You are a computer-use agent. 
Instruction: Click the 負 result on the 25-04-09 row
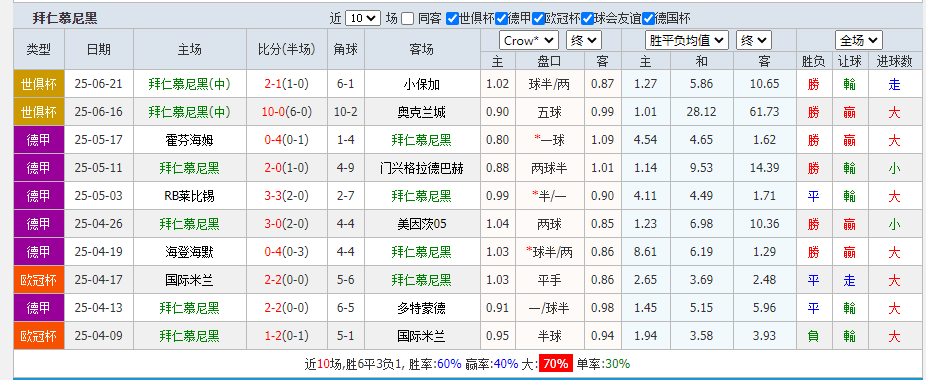tap(813, 336)
